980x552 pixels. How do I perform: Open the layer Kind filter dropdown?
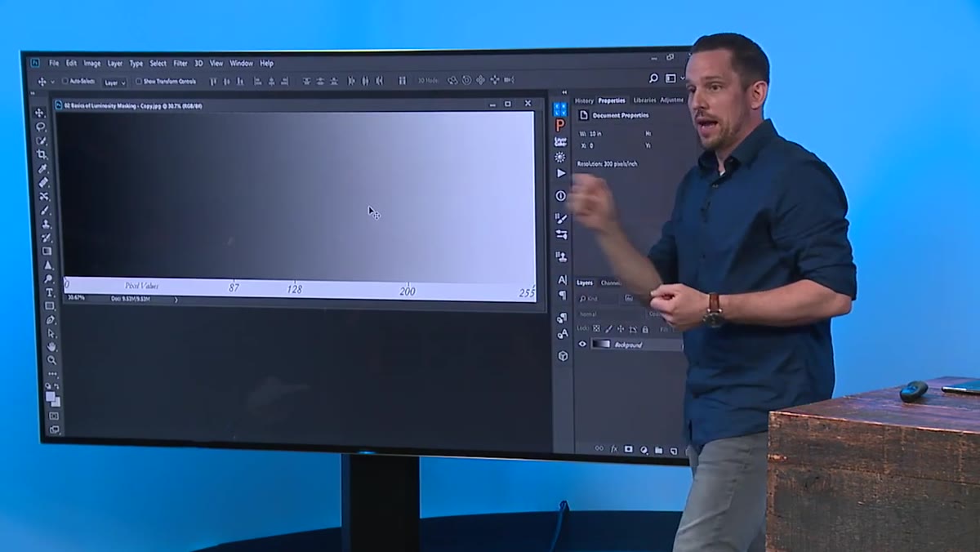[599, 299]
